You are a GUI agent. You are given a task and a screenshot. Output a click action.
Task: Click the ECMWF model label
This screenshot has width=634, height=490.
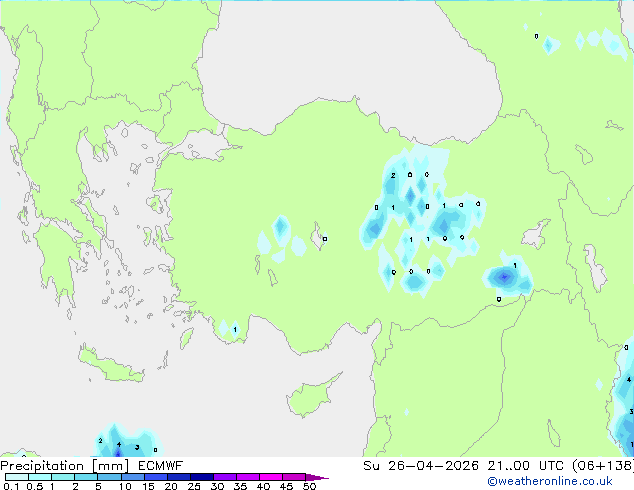[x=161, y=466]
